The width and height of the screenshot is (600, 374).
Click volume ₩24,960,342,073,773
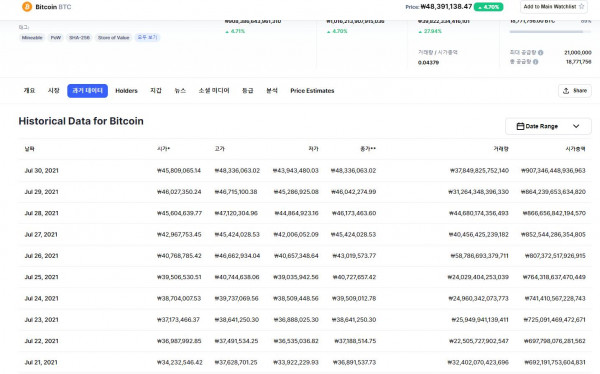click(479, 299)
